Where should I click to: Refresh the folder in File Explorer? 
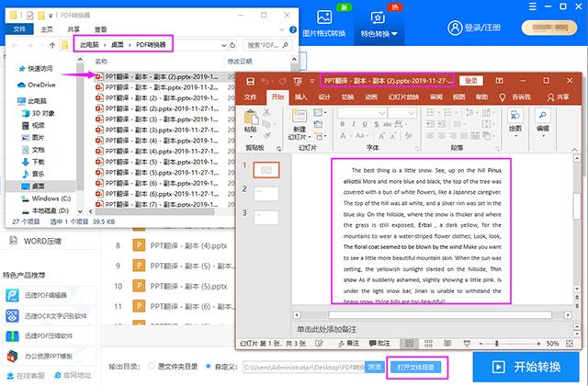232,45
